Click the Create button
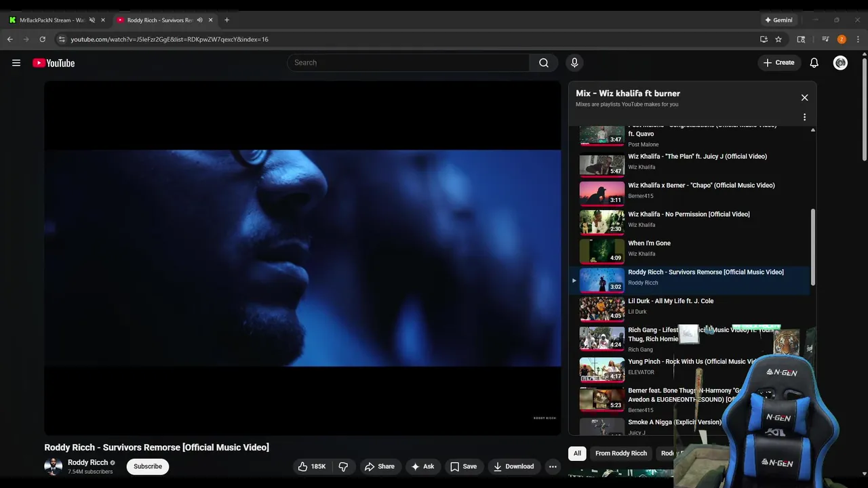The height and width of the screenshot is (488, 868). (x=778, y=63)
